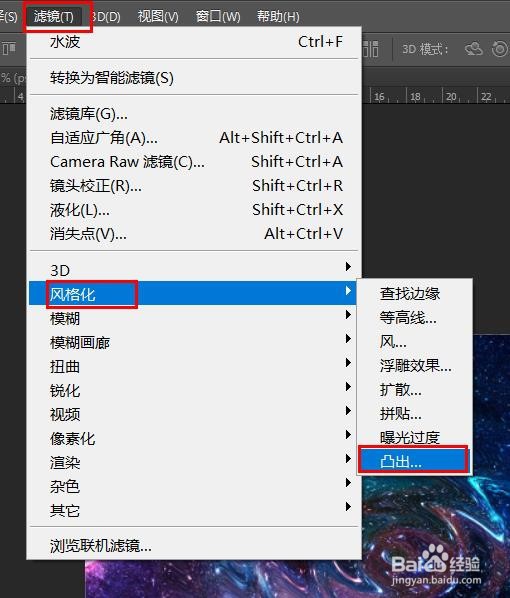The width and height of the screenshot is (510, 598).
Task: Open 滤镜库(G)... dialog
Action: tap(194, 114)
